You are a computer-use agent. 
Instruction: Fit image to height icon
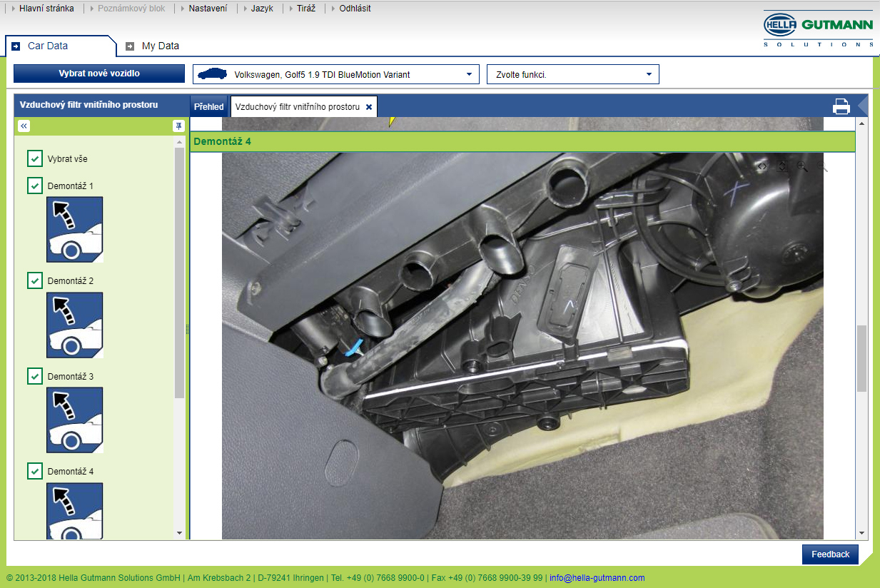pos(782,166)
